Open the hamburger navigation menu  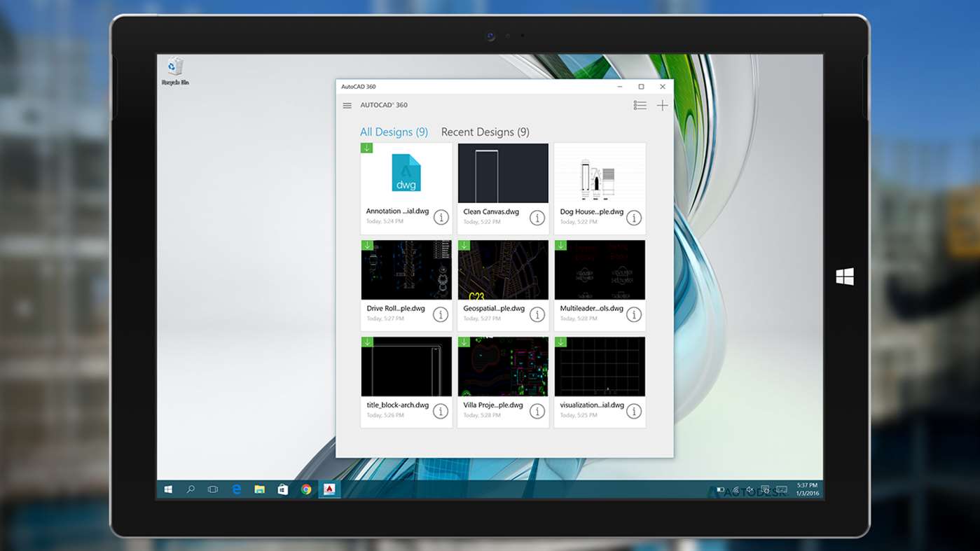347,106
